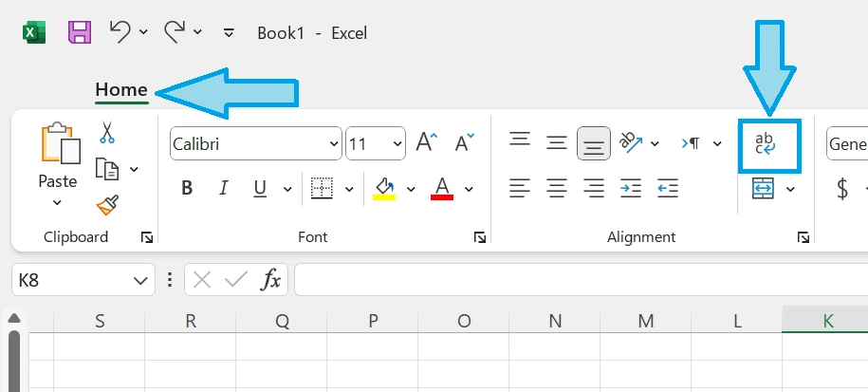Click Increase Font Size icon
Image resolution: width=868 pixels, height=392 pixels.
[x=426, y=143]
